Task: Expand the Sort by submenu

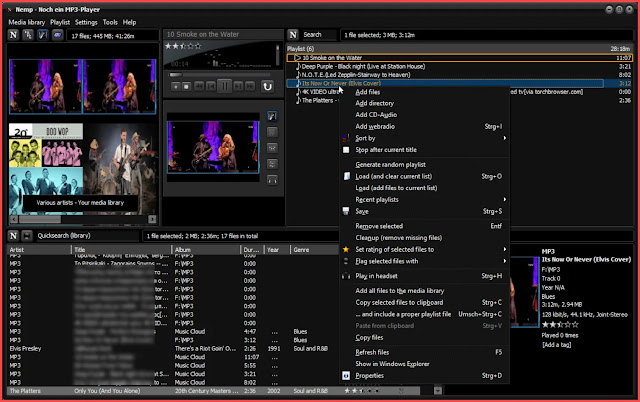Action: (x=504, y=138)
